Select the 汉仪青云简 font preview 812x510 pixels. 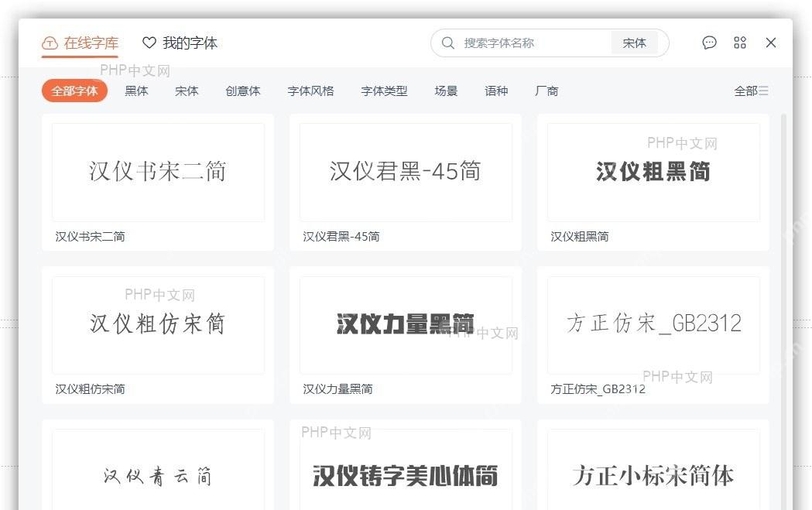[158, 470]
